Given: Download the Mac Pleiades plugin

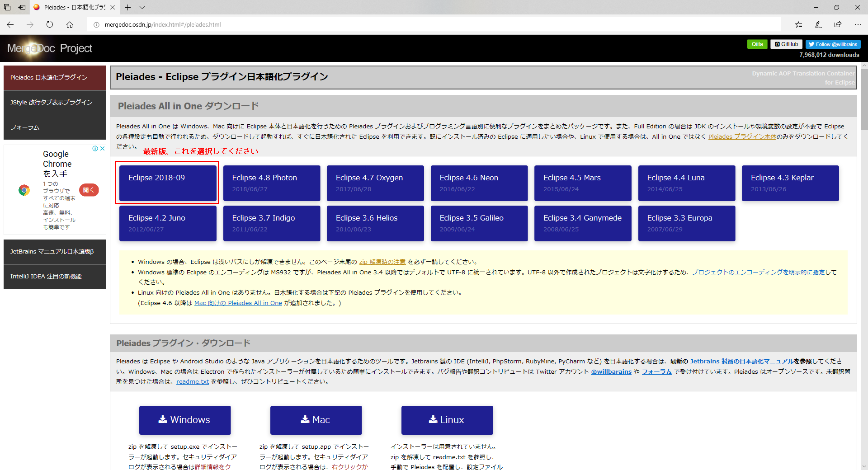Looking at the screenshot, I should click(316, 420).
